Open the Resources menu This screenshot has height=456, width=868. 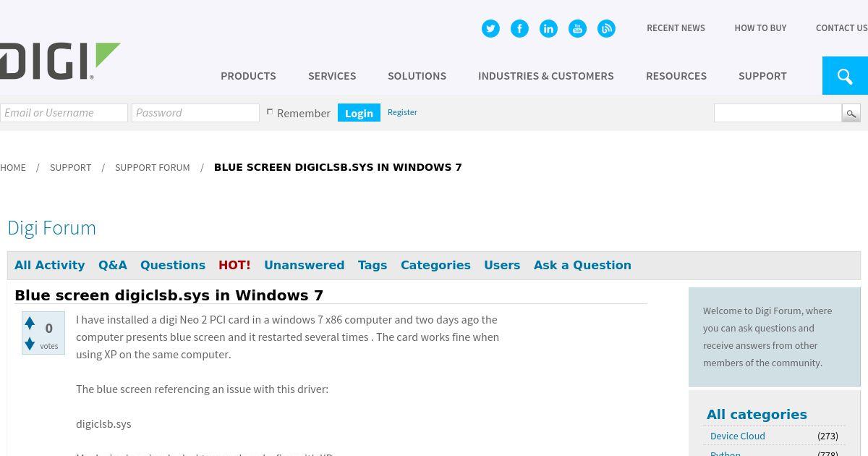(676, 76)
